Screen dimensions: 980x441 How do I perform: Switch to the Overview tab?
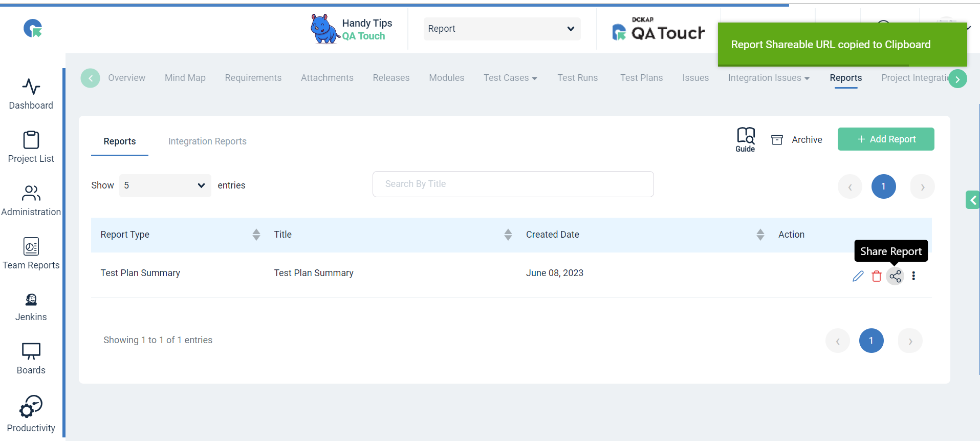126,78
